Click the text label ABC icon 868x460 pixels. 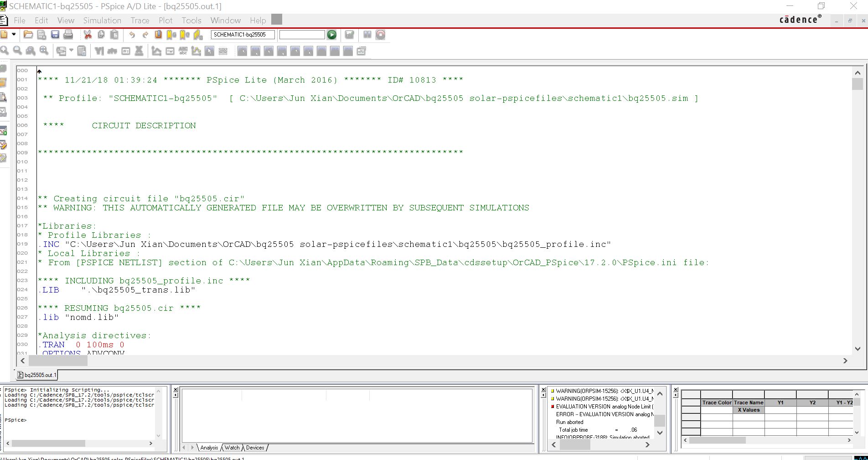pyautogui.click(x=183, y=51)
